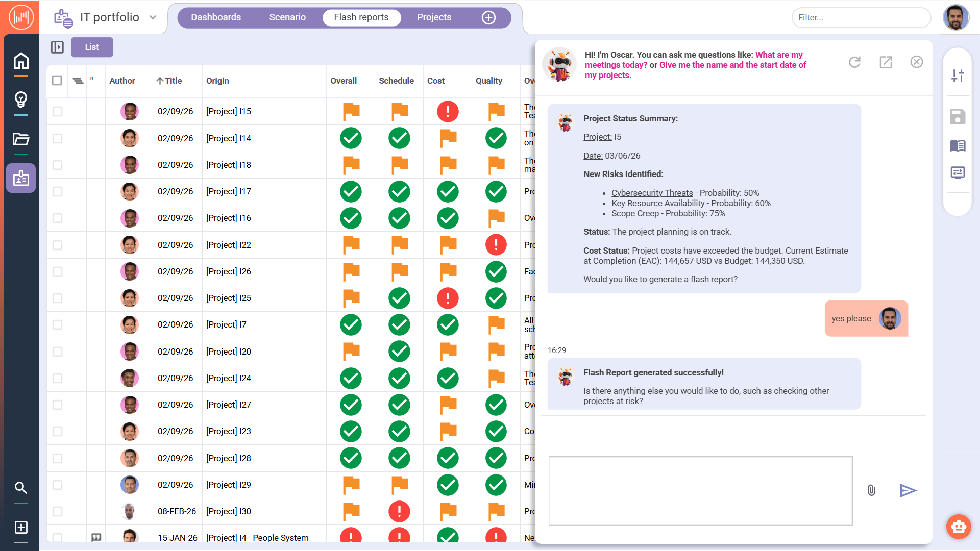Check the row checkbox for Project I15
Screen dimensions: 980x551
point(57,111)
